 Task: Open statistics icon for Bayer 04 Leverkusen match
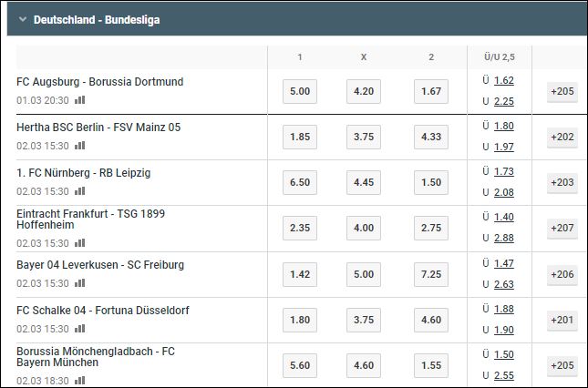(x=79, y=282)
